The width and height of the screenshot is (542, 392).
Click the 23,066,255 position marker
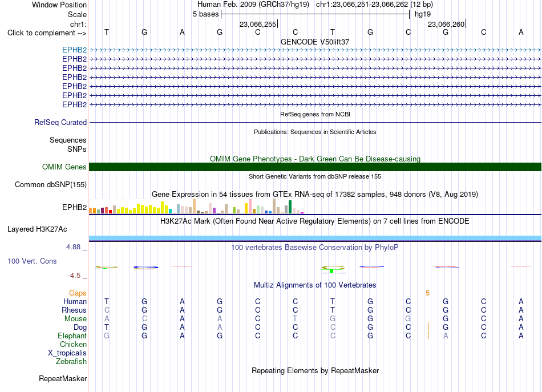tap(258, 24)
